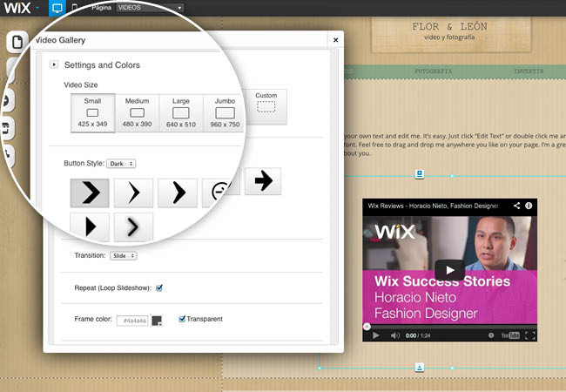
Task: Open the Button Style dropdown
Action: click(x=121, y=164)
